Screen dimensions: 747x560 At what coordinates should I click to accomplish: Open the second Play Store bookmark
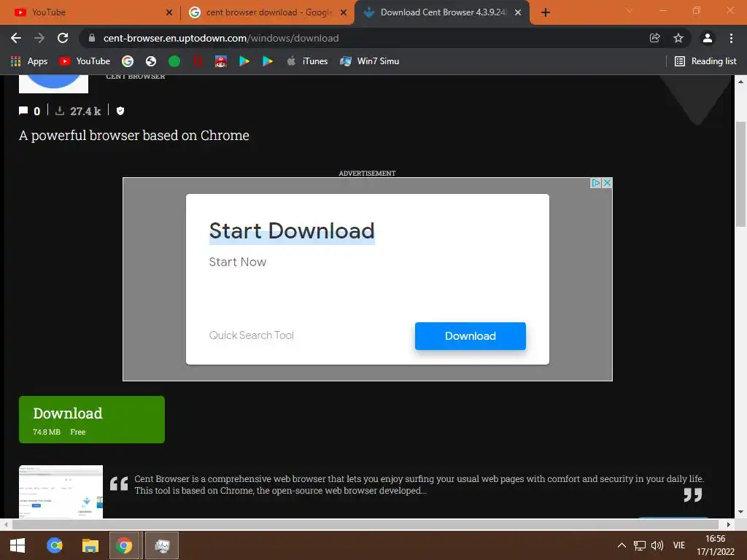268,61
